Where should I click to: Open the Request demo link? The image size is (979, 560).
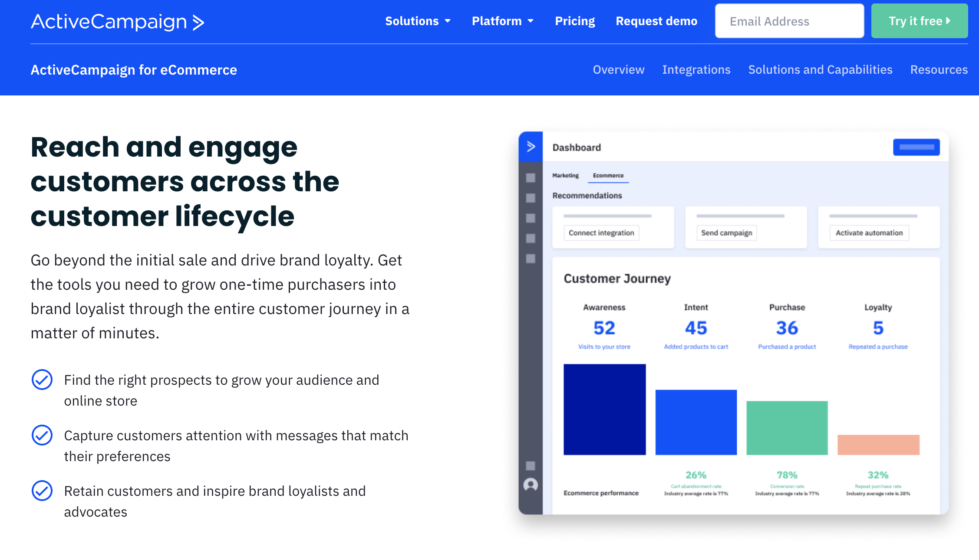pos(656,21)
